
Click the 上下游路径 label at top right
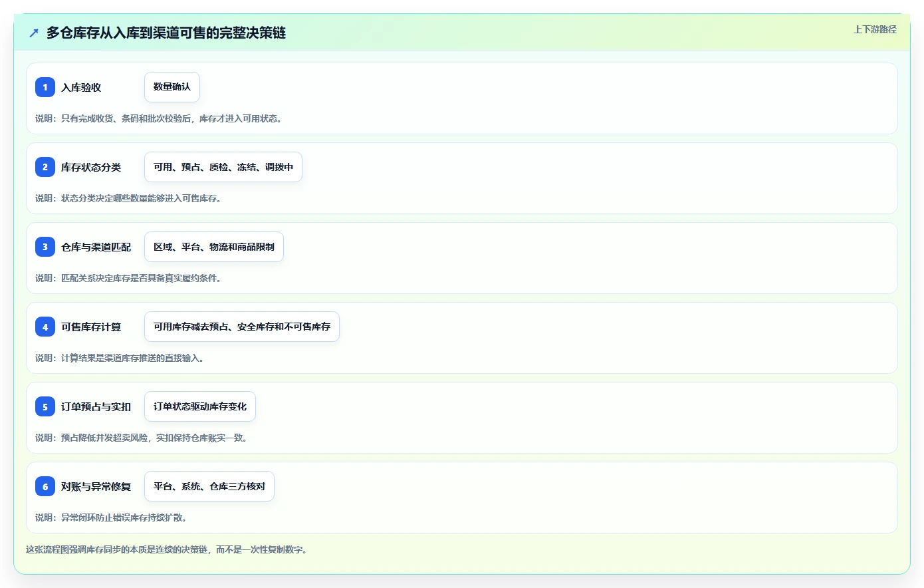pos(875,29)
